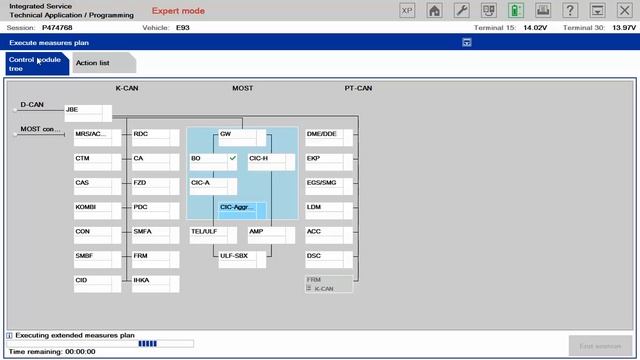
Task: Click the XP toolbar icon
Action: click(407, 10)
